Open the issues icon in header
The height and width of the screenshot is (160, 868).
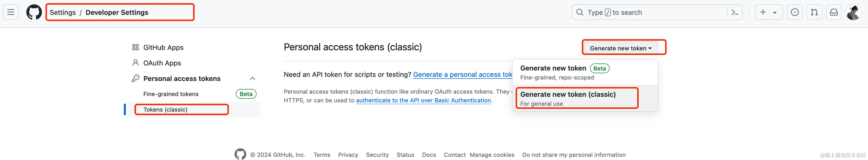[795, 12]
